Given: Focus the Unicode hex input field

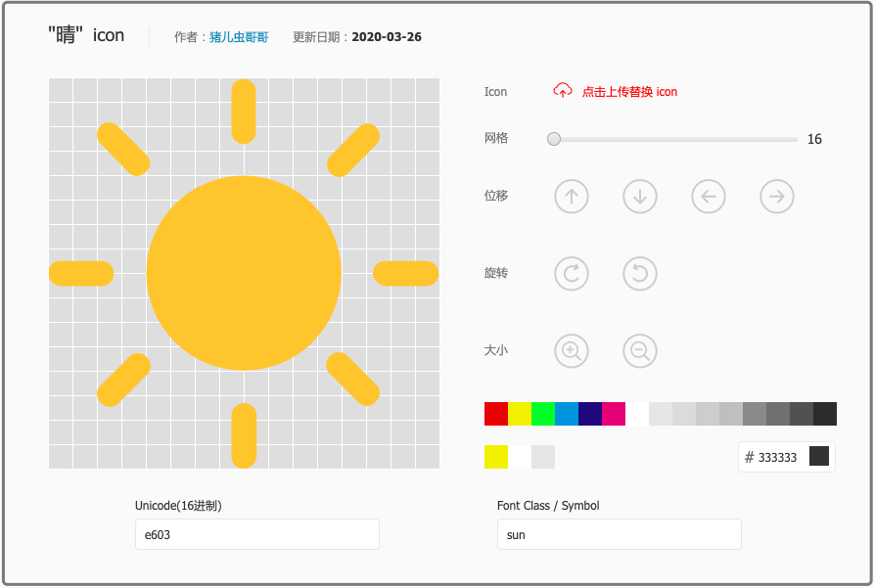Looking at the screenshot, I should point(256,535).
